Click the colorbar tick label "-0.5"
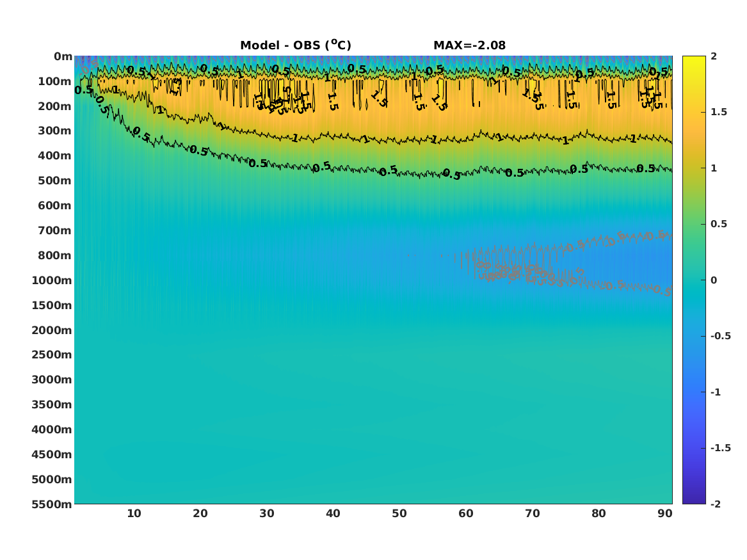Screen dimensions: 747x560 pos(720,336)
